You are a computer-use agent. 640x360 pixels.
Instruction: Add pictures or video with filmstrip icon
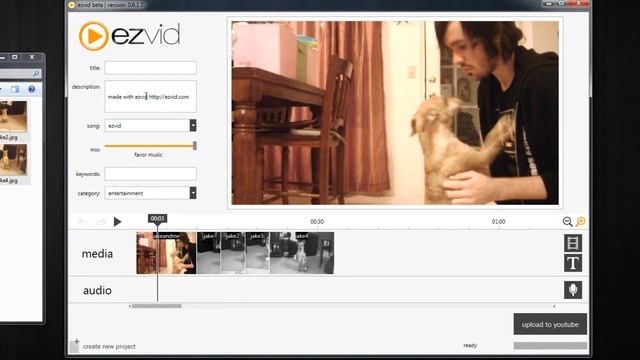573,243
